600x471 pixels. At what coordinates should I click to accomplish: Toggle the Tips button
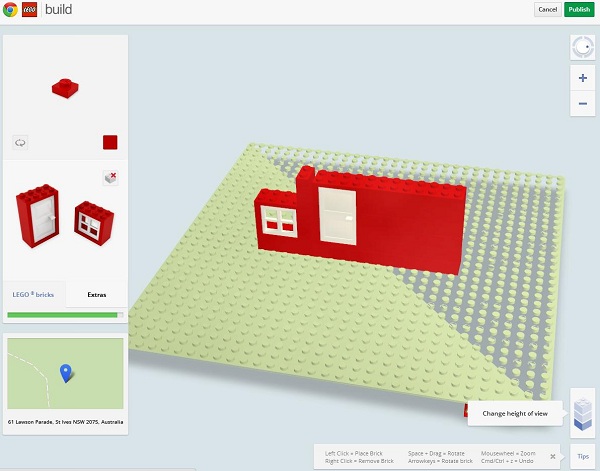pyautogui.click(x=583, y=456)
